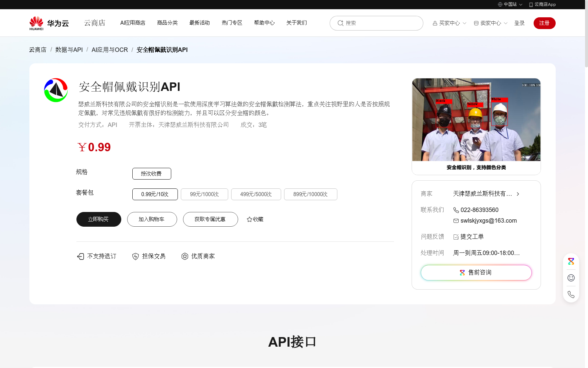Select the 99元/1000次 package

(204, 194)
